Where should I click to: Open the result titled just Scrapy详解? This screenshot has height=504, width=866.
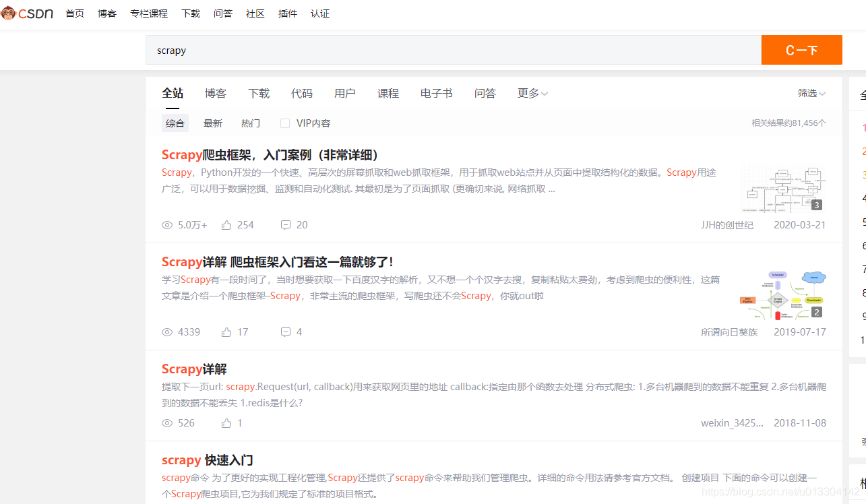[x=194, y=369]
